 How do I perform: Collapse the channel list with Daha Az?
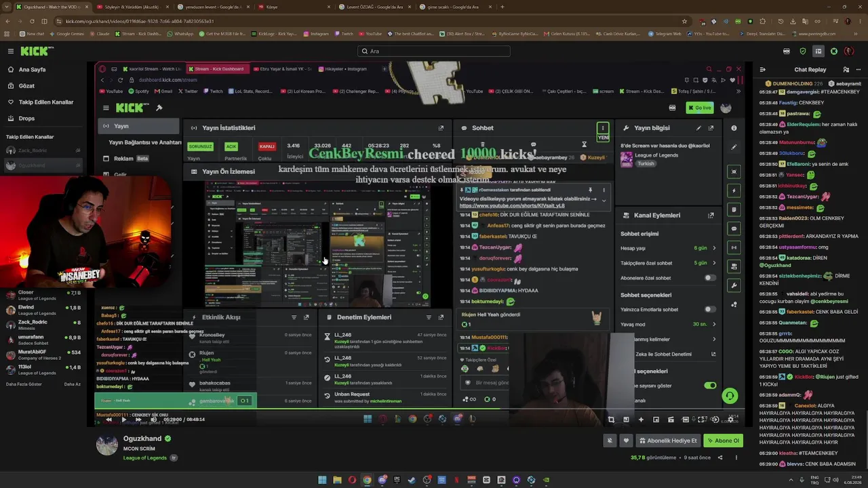[x=72, y=384]
